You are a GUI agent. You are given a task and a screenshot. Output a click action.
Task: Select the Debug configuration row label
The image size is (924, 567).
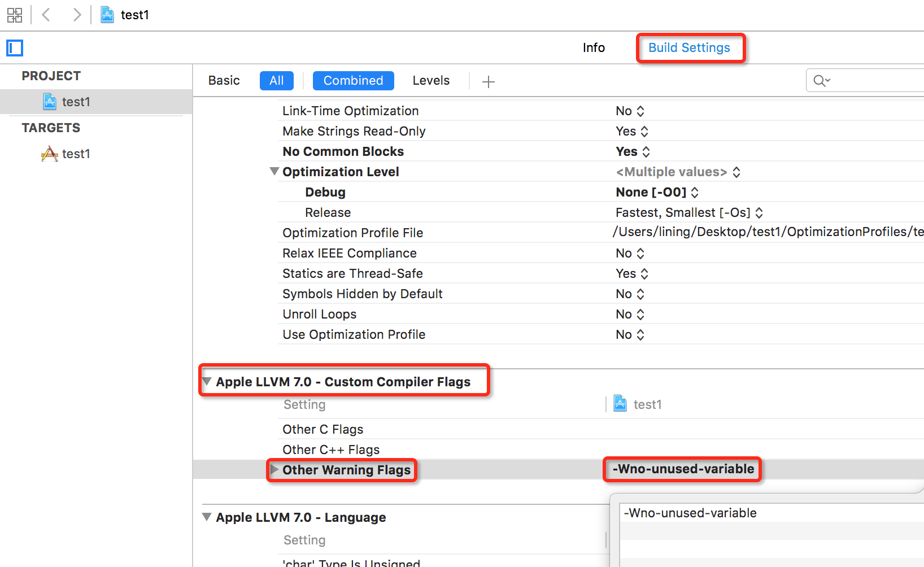(325, 192)
